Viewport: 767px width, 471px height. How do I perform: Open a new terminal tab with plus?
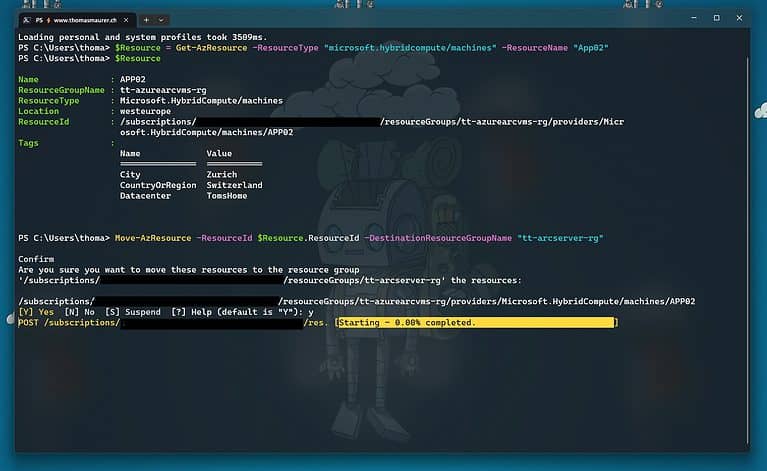click(146, 20)
